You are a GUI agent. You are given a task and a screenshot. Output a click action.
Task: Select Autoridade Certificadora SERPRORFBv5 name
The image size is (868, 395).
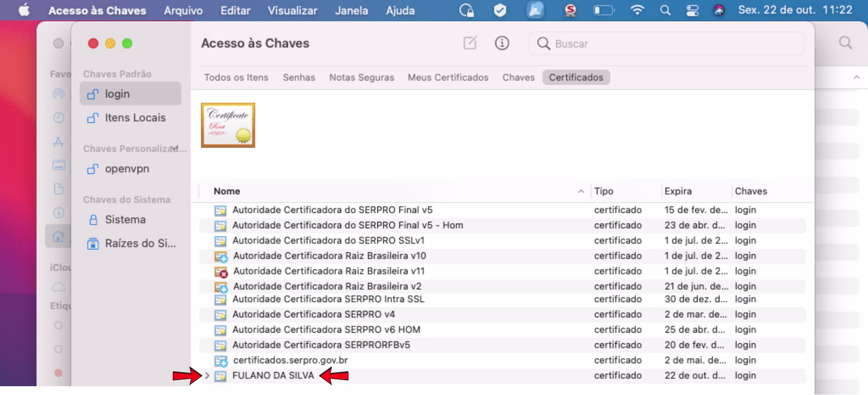(x=321, y=345)
